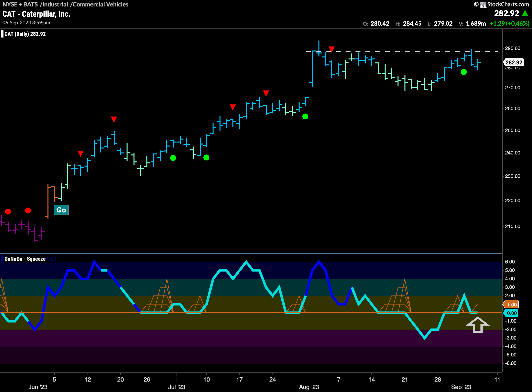Select the green circle marker below the September bars

(x=464, y=72)
